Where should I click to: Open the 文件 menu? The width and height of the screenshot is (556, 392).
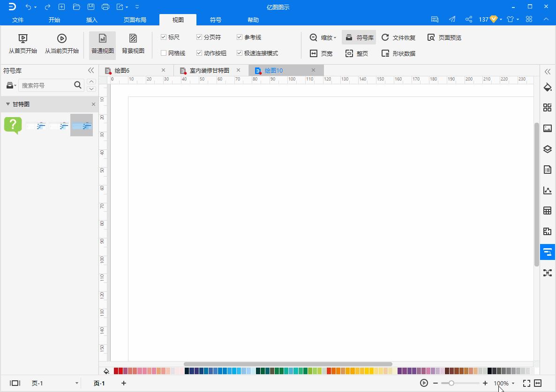pyautogui.click(x=18, y=20)
